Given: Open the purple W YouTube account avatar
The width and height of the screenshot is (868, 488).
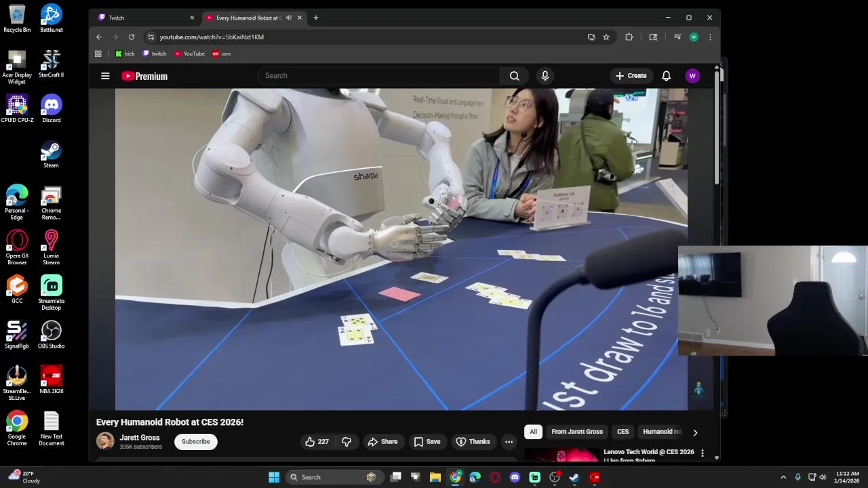Looking at the screenshot, I should 692,76.
